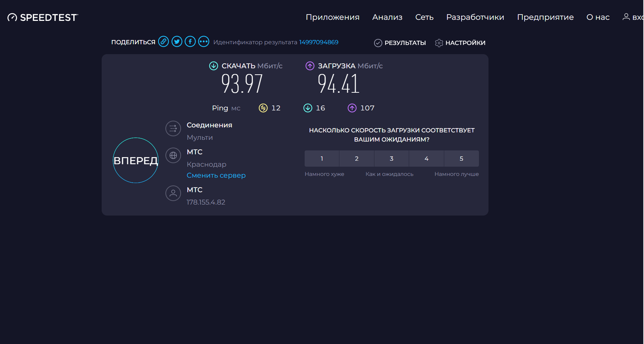Open the Предприятие menu
Image resolution: width=644 pixels, height=344 pixels.
545,17
